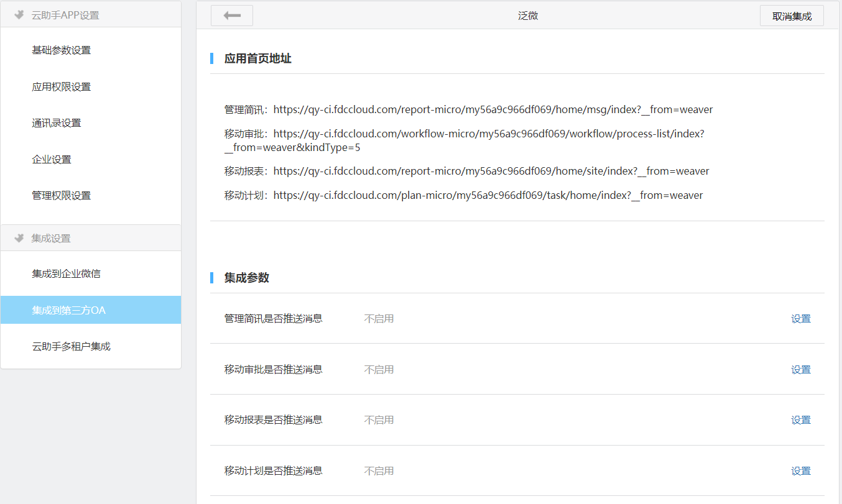This screenshot has height=504, width=842.
Task: Click 设置 link for 移动审批是否推送消息
Action: point(801,370)
